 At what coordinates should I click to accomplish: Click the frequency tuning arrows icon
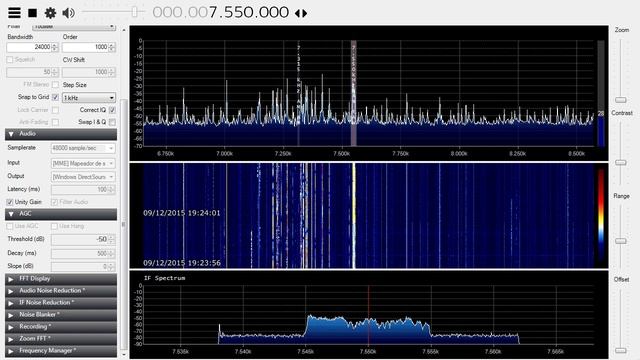(301, 13)
